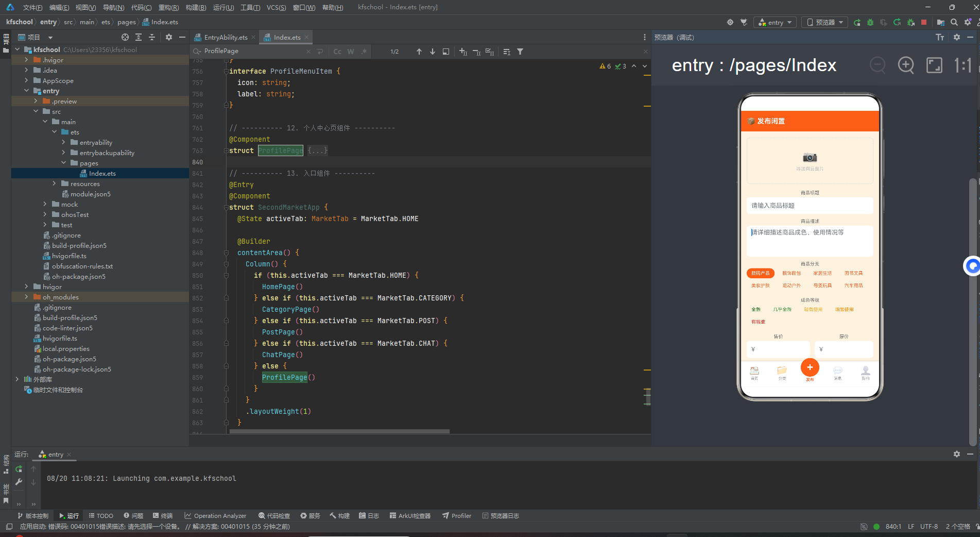Screen dimensions: 980x537
Task: Open the ArkUI检查器 tool window
Action: pos(410,515)
